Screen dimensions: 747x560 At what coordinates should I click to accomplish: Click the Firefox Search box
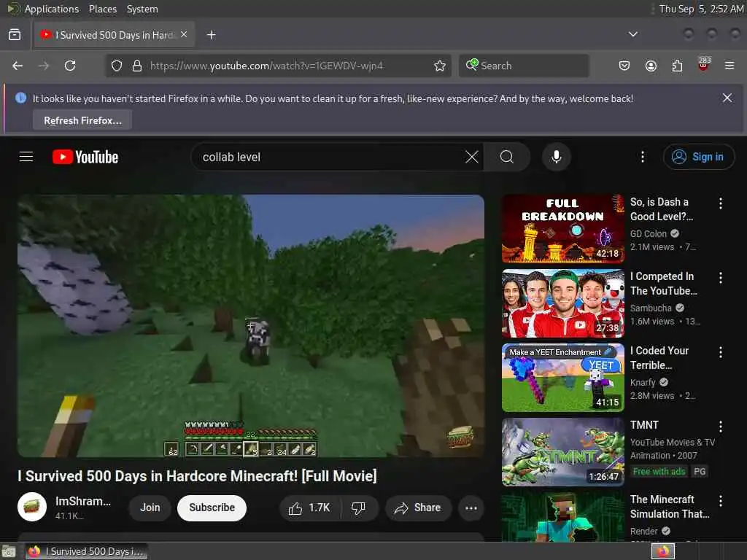524,66
